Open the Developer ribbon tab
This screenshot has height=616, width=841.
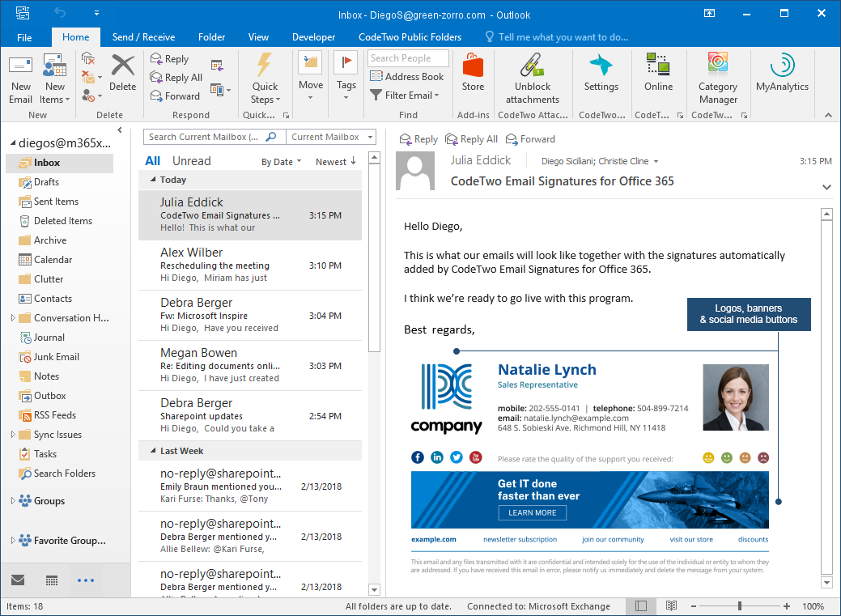point(313,37)
